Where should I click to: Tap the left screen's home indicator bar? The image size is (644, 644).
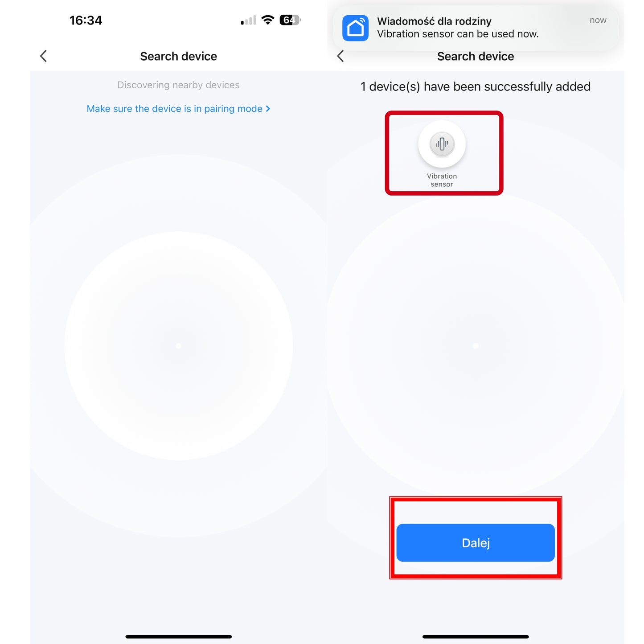tap(178, 637)
